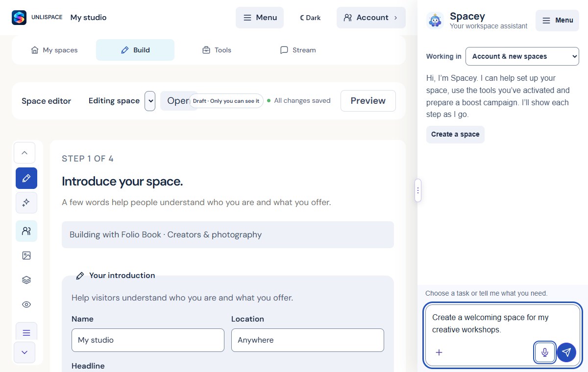Click the My studio title text
This screenshot has width=588, height=372.
[88, 18]
